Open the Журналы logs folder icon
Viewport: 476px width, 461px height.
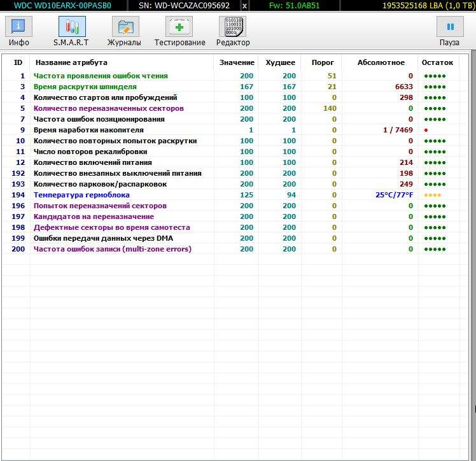125,27
